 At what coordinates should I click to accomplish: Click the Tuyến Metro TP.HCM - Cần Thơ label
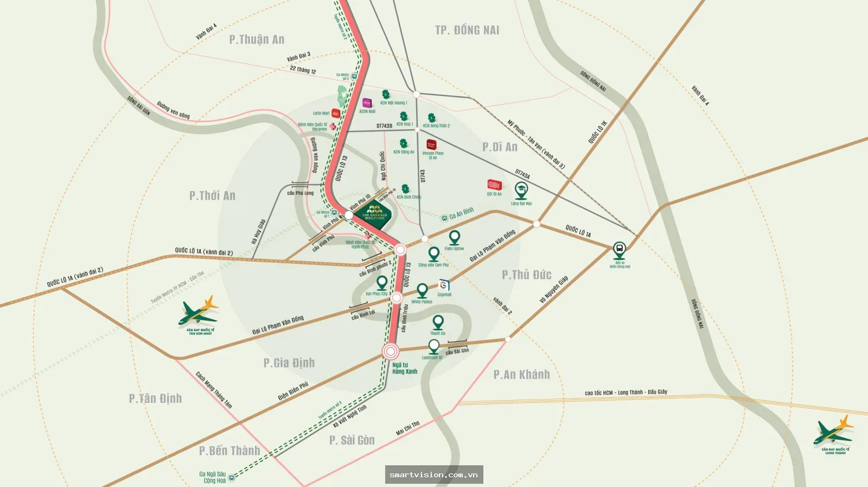[177, 287]
